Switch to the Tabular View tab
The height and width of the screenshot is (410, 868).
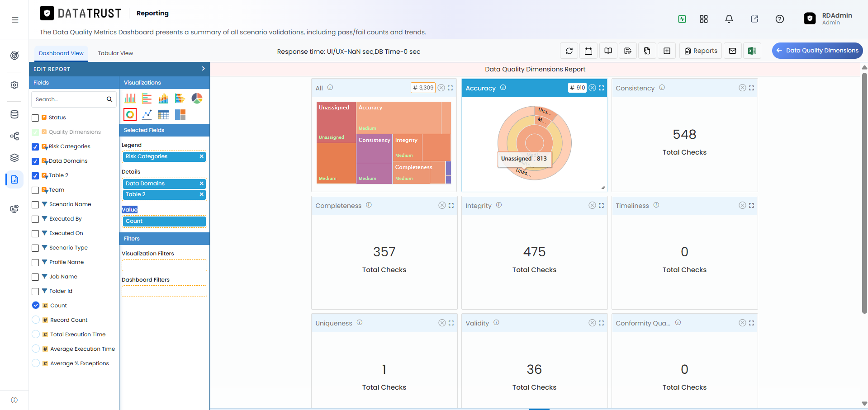coord(115,53)
